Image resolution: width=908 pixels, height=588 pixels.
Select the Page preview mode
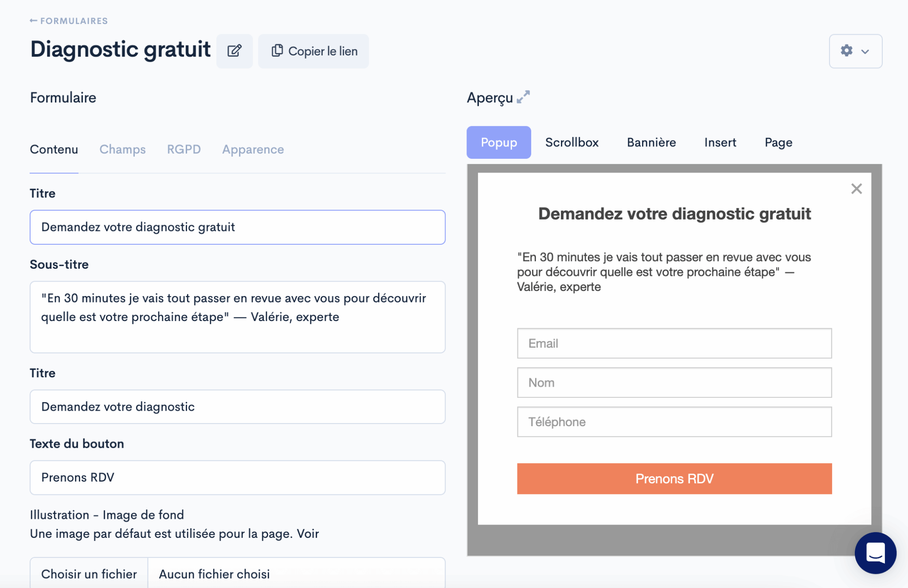pos(778,142)
